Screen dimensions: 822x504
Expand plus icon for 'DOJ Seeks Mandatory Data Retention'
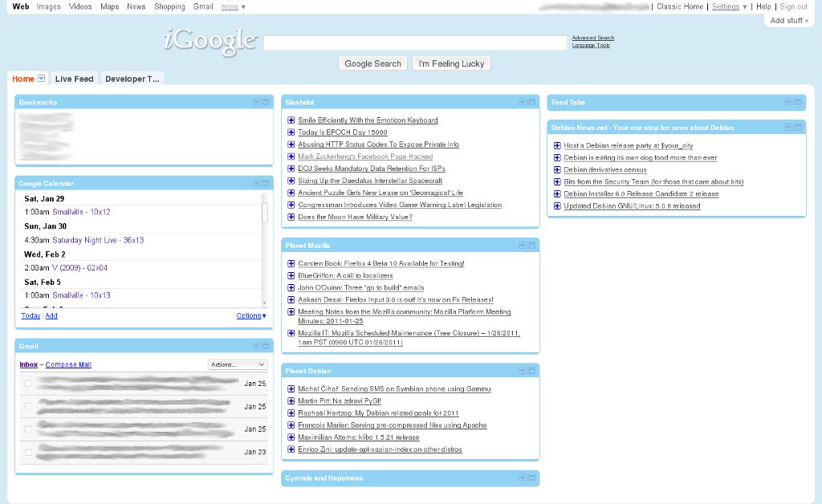click(291, 169)
